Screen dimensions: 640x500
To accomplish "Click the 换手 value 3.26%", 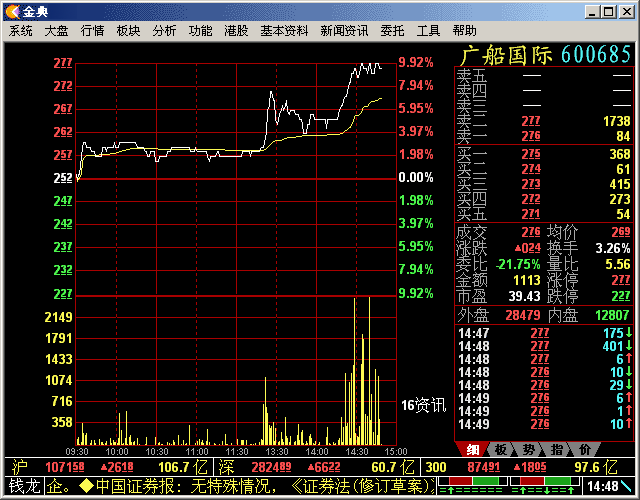I will pos(613,248).
